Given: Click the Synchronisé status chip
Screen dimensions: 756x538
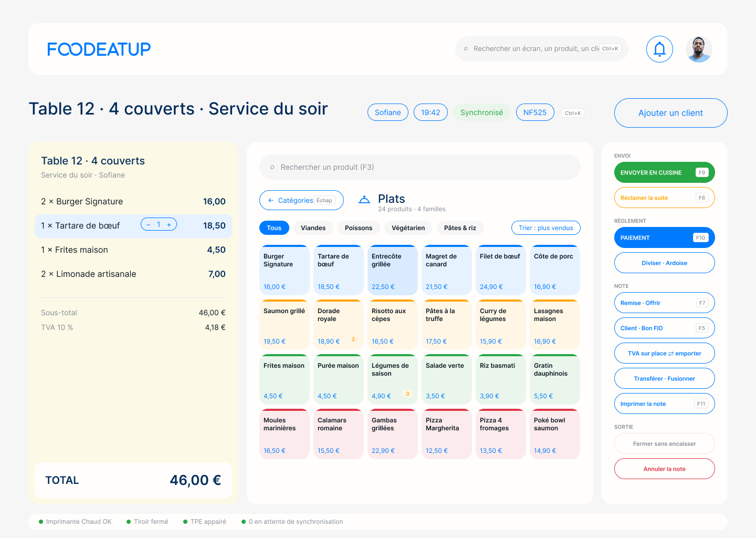Looking at the screenshot, I should pos(481,112).
